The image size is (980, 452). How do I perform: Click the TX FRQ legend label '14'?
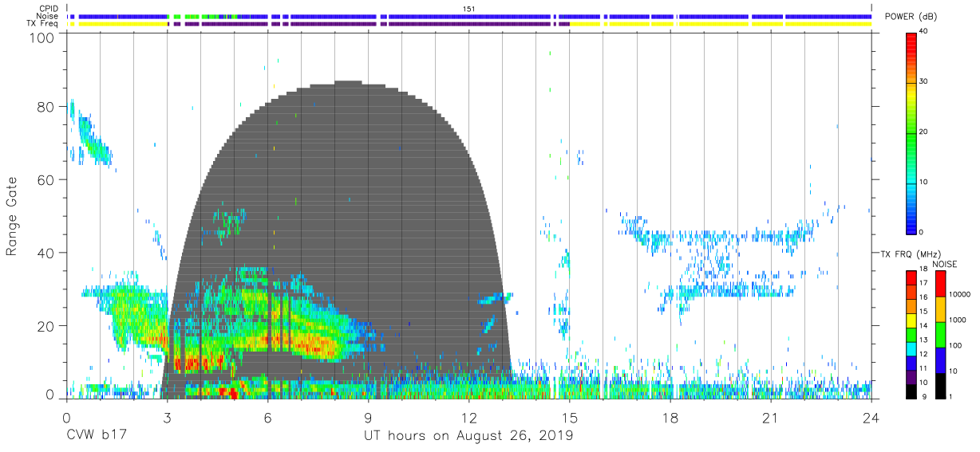click(x=924, y=326)
